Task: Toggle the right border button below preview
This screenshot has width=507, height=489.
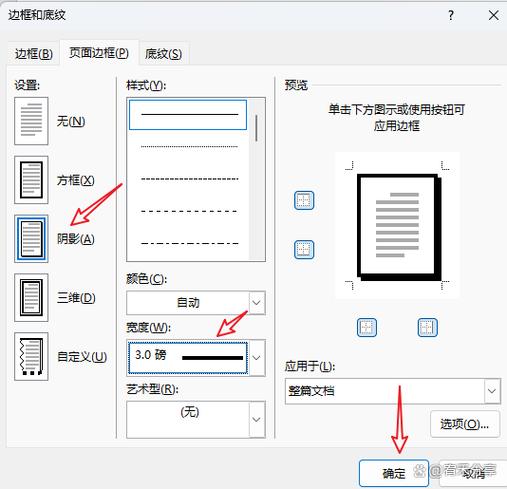Action: (428, 327)
